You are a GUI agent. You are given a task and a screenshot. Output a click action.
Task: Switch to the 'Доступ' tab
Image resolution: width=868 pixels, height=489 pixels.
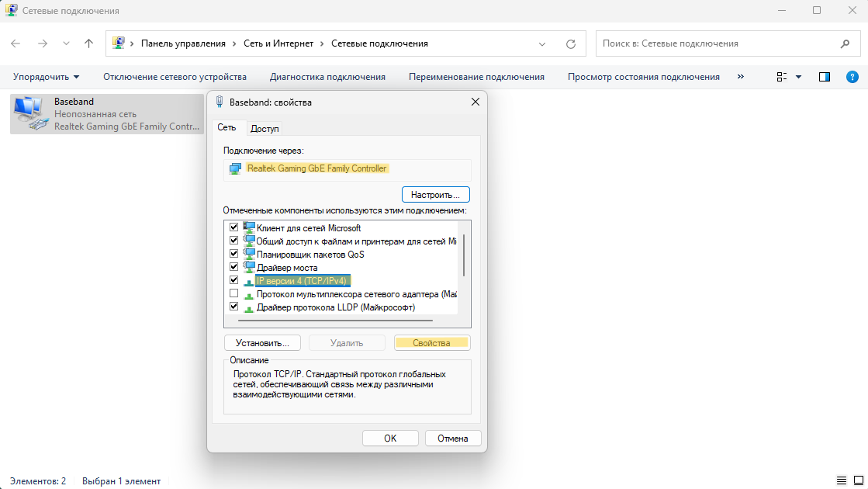[x=265, y=129]
